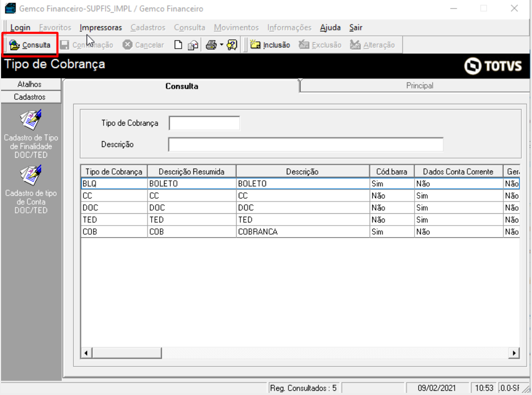Click the Descrição column header
Image resolution: width=532 pixels, height=395 pixels.
[x=303, y=172]
